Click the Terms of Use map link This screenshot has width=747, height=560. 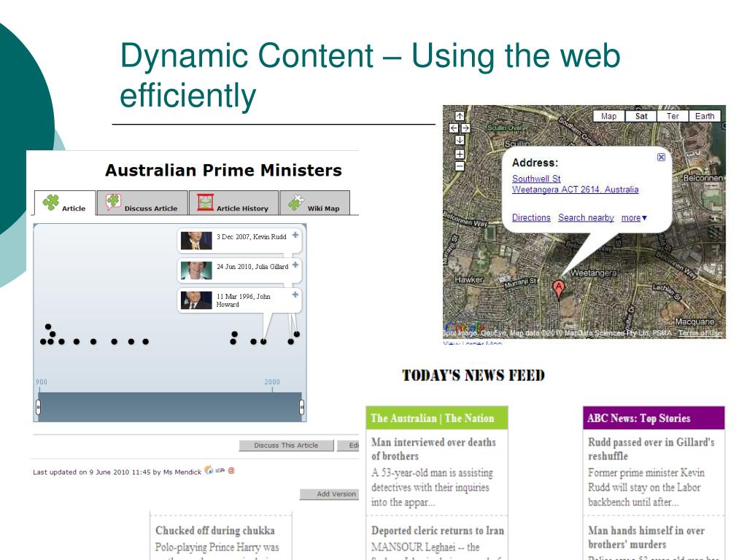click(x=700, y=332)
